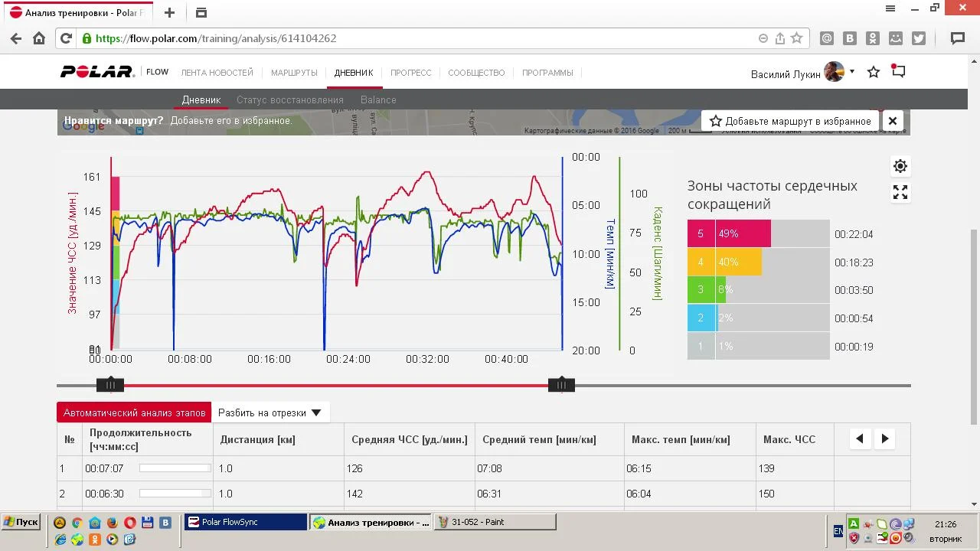This screenshot has height=551, width=980.
Task: Open the favorites star in Polar header
Action: pos(874,72)
